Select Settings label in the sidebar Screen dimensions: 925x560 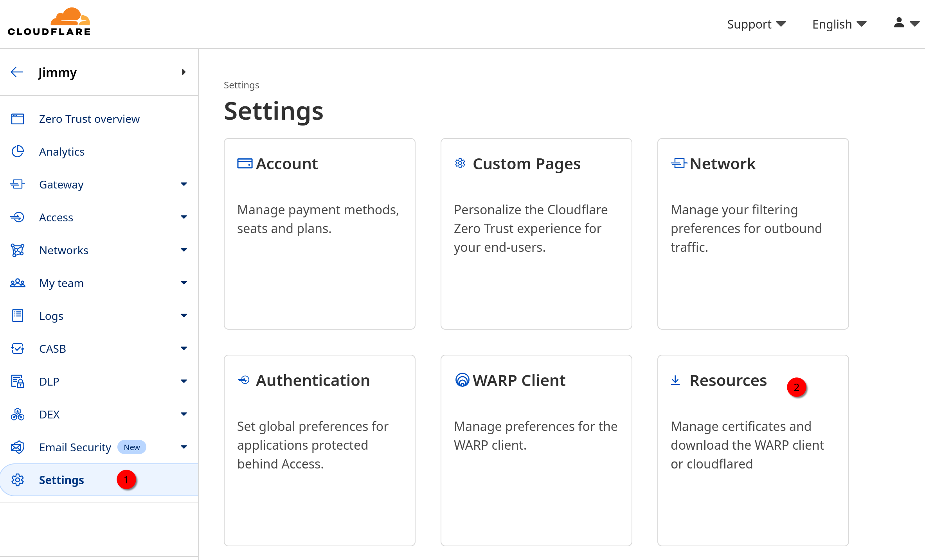pyautogui.click(x=61, y=480)
